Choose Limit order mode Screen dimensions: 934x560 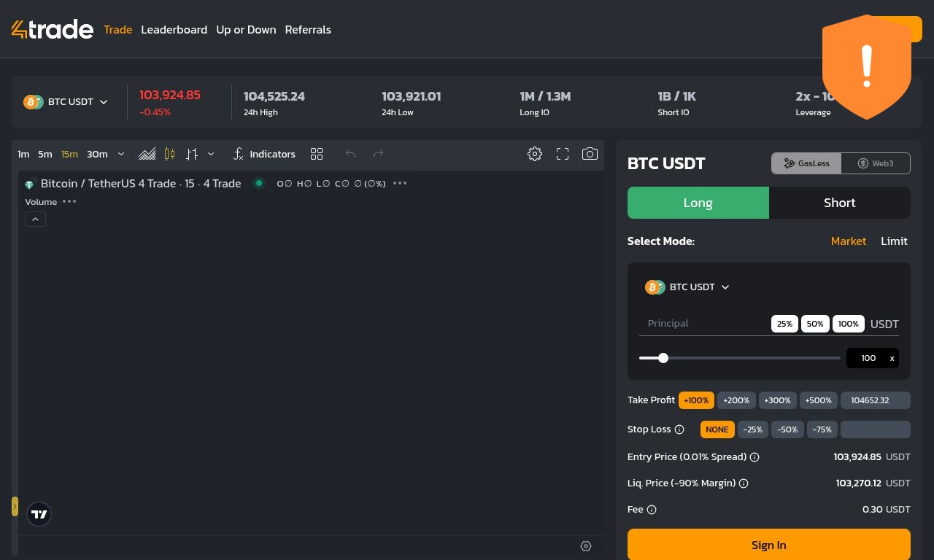[x=894, y=241]
